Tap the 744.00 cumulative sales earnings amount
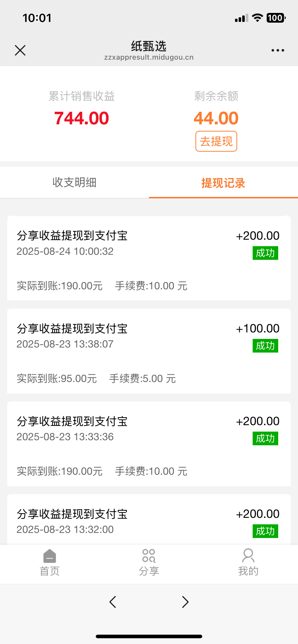The height and width of the screenshot is (644, 298). 82,118
